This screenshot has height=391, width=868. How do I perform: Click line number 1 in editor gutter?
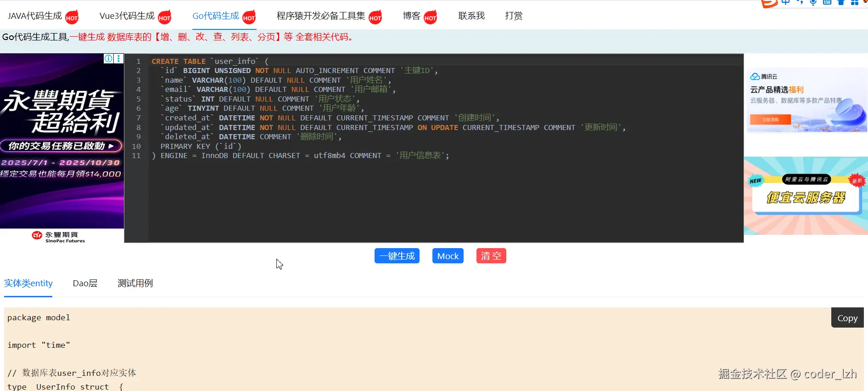[138, 61]
